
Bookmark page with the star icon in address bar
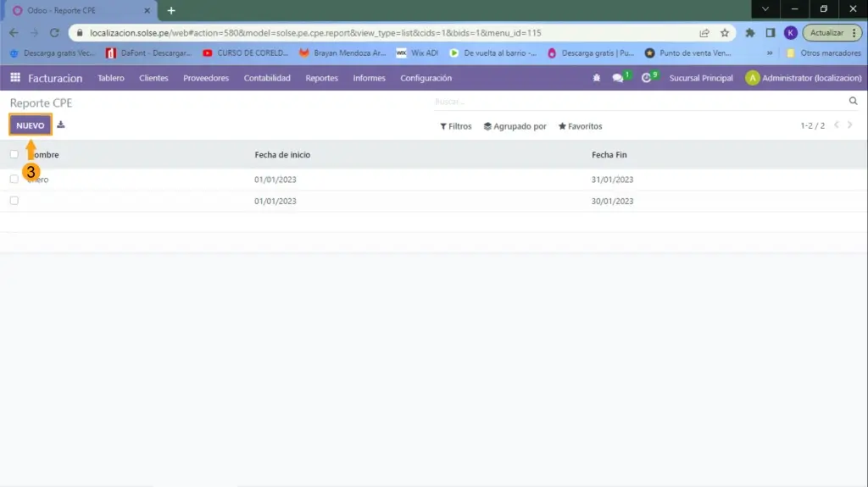[725, 33]
